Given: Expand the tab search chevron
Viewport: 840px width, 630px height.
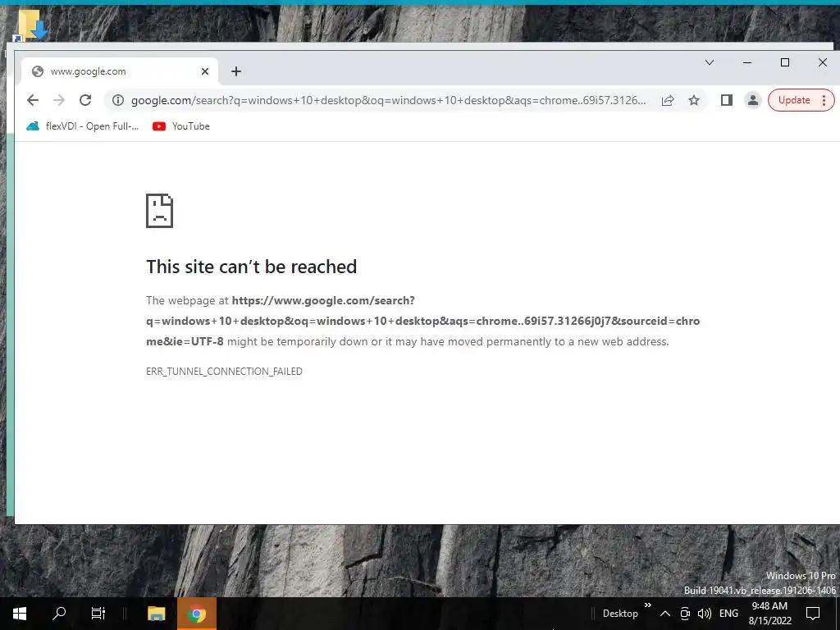Looking at the screenshot, I should tap(710, 62).
